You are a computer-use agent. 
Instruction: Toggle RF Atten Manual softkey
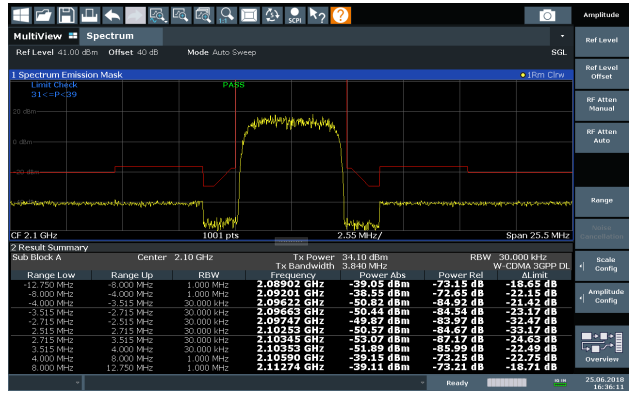point(602,104)
